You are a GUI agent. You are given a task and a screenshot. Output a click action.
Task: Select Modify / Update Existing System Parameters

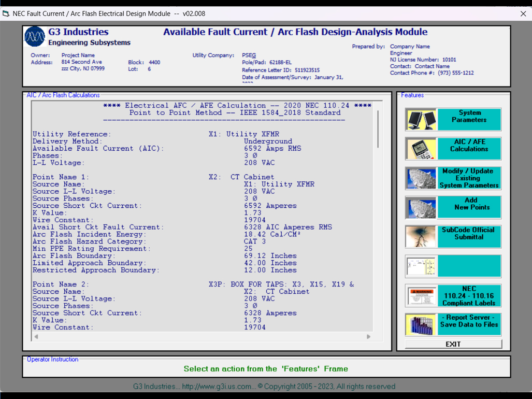point(469,178)
